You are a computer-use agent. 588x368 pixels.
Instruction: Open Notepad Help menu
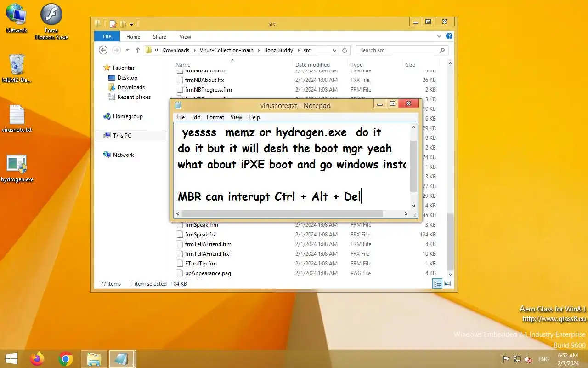(254, 117)
